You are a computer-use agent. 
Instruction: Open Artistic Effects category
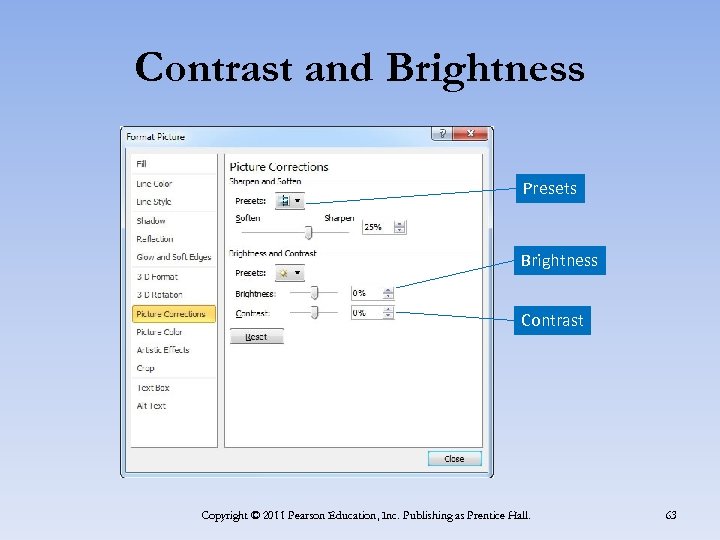pyautogui.click(x=163, y=350)
